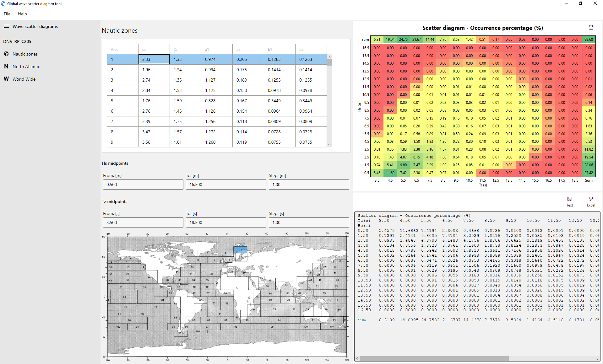This screenshot has width=603, height=364.
Task: Select area 9 row in the zones table
Action: click(x=217, y=142)
